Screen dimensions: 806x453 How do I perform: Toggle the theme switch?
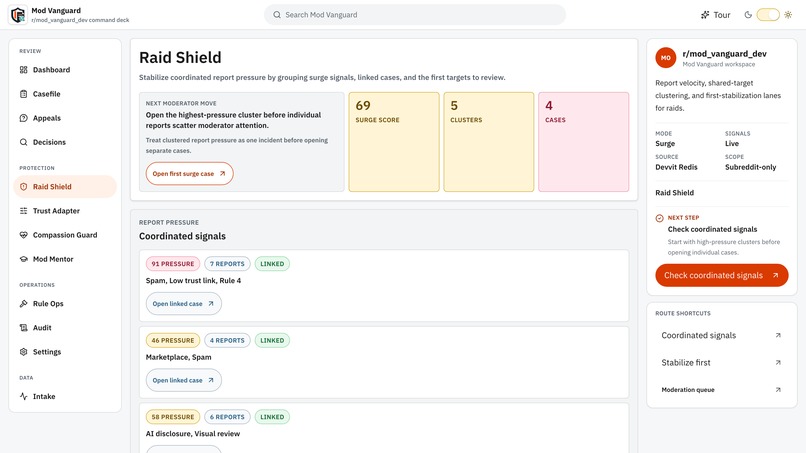coord(768,15)
